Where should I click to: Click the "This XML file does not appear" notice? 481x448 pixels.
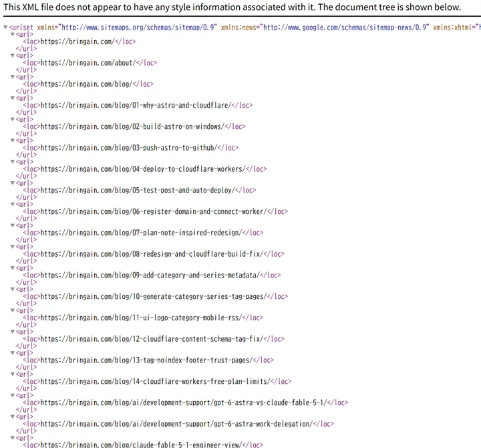[232, 7]
